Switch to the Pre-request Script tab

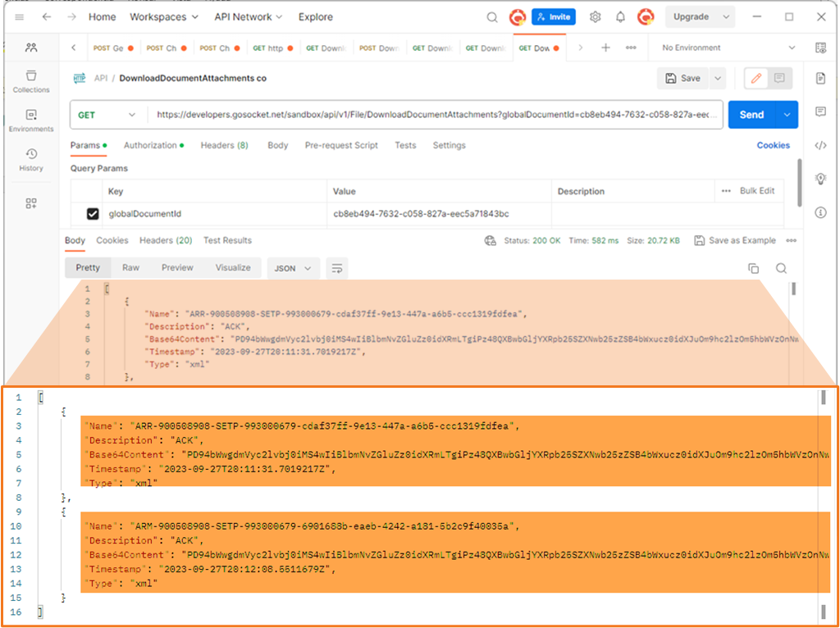[x=341, y=145]
